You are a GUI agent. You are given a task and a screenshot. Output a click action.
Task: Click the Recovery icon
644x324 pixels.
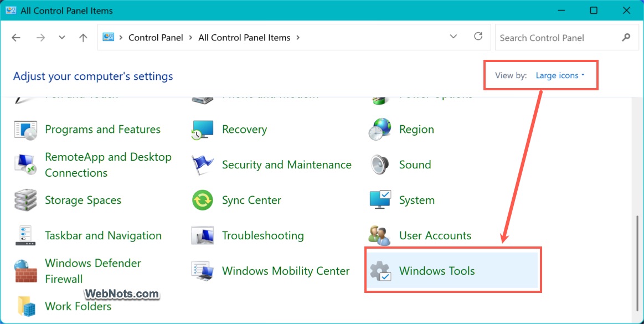tap(203, 130)
